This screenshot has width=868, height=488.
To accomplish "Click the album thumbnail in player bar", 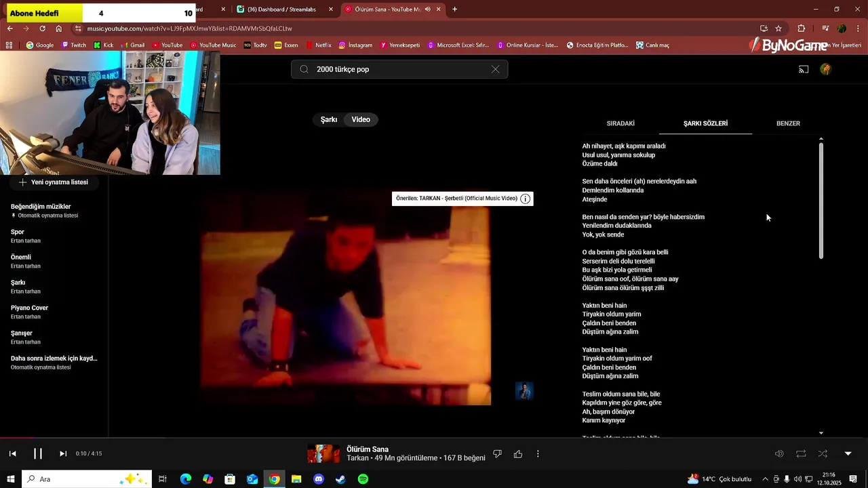I will (x=323, y=453).
